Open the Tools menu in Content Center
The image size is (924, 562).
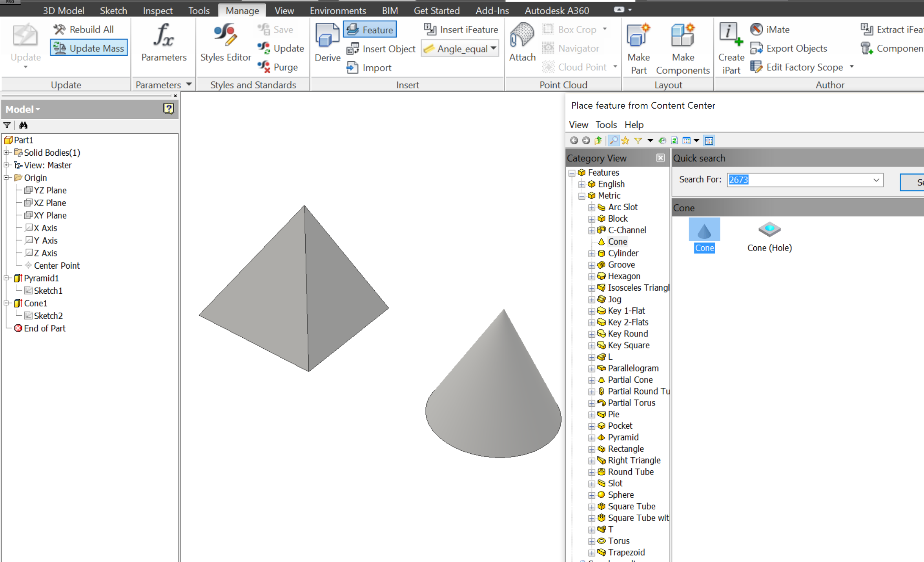(605, 124)
